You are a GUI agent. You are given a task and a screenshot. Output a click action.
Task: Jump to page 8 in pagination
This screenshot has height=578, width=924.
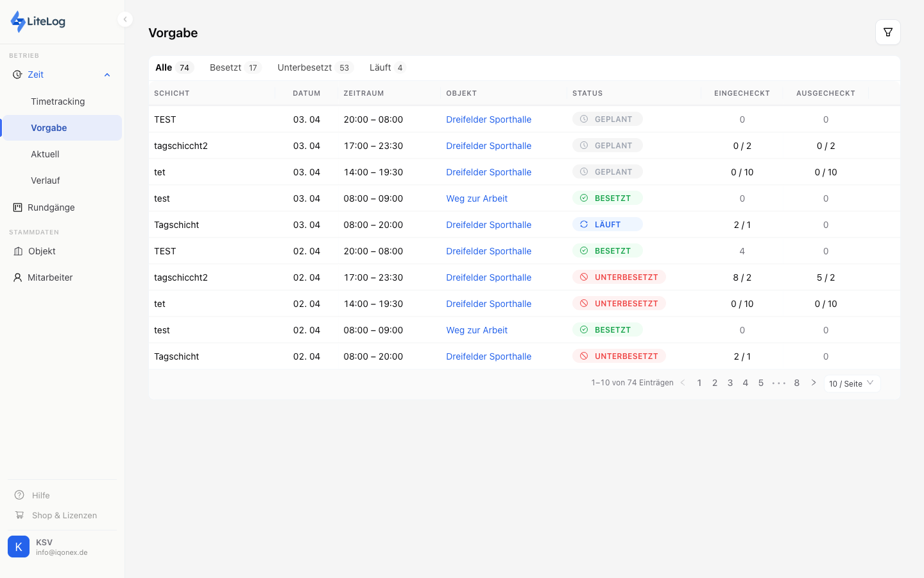coord(797,383)
